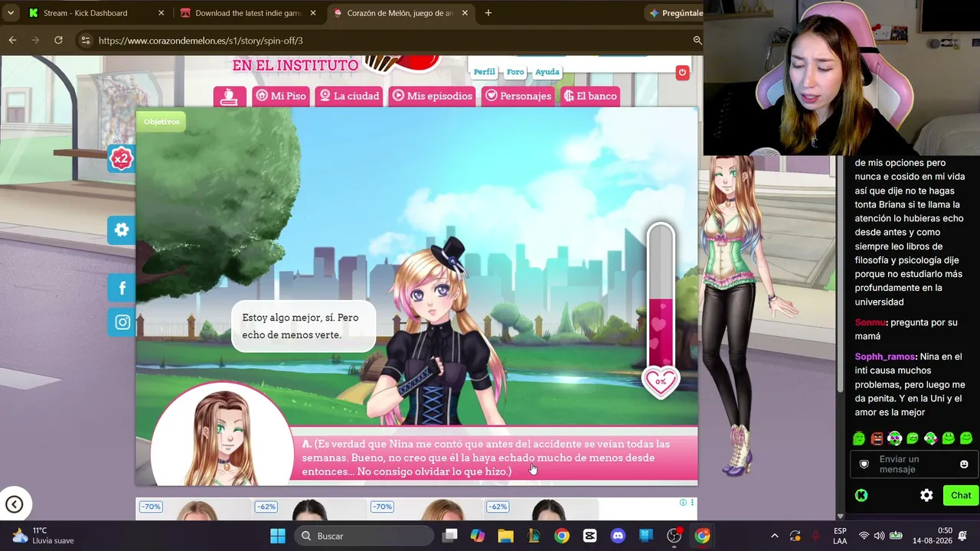Image resolution: width=980 pixels, height=551 pixels.
Task: Click the Kick logo icon in chat
Action: pyautogui.click(x=861, y=495)
